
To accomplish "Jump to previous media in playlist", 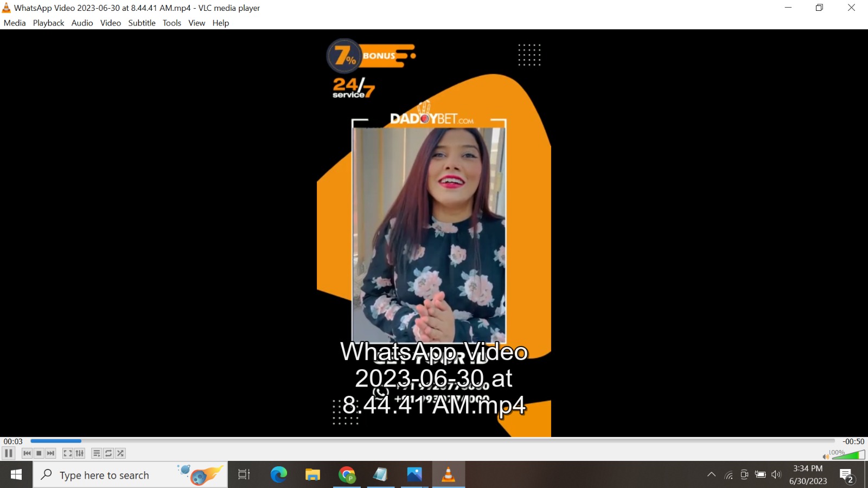I will click(x=27, y=453).
